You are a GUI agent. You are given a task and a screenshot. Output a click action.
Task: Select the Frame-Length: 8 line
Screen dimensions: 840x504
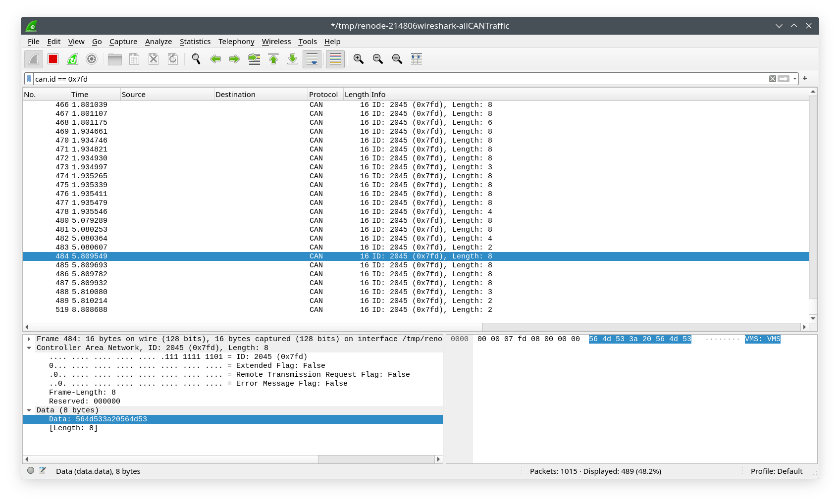click(233, 393)
